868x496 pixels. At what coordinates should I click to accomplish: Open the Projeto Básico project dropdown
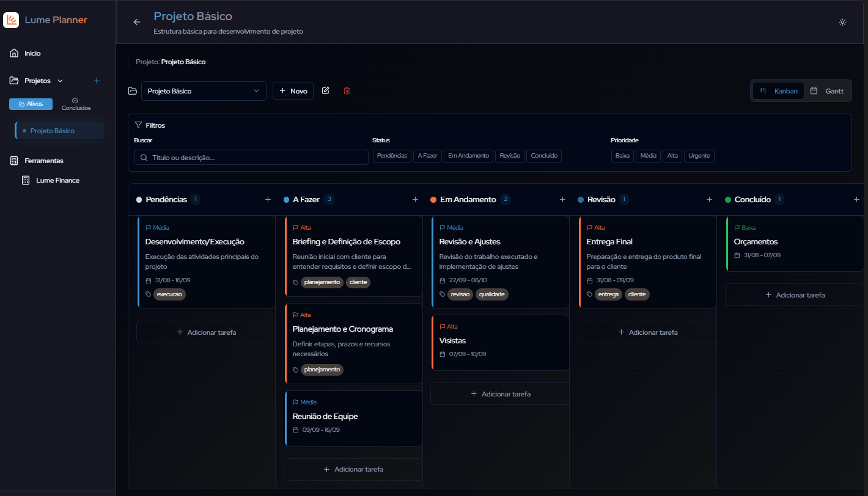[204, 91]
